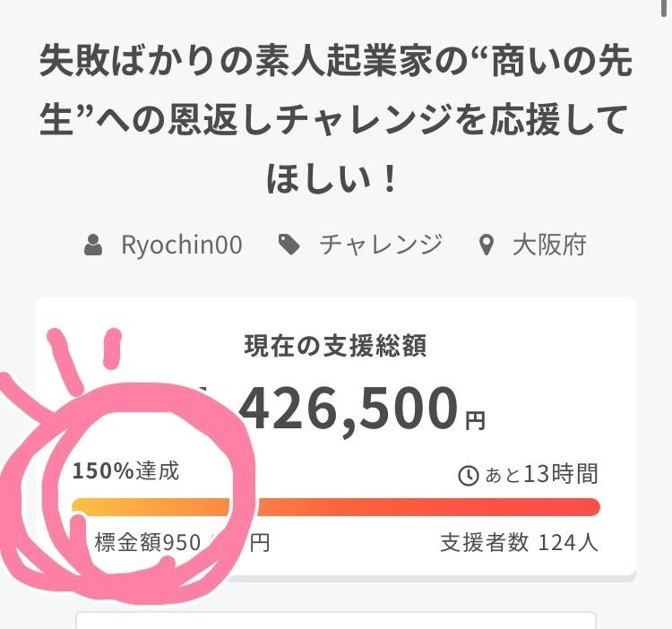672x629 pixels.
Task: Click the 150%達成 achievement label
Action: pos(126,470)
